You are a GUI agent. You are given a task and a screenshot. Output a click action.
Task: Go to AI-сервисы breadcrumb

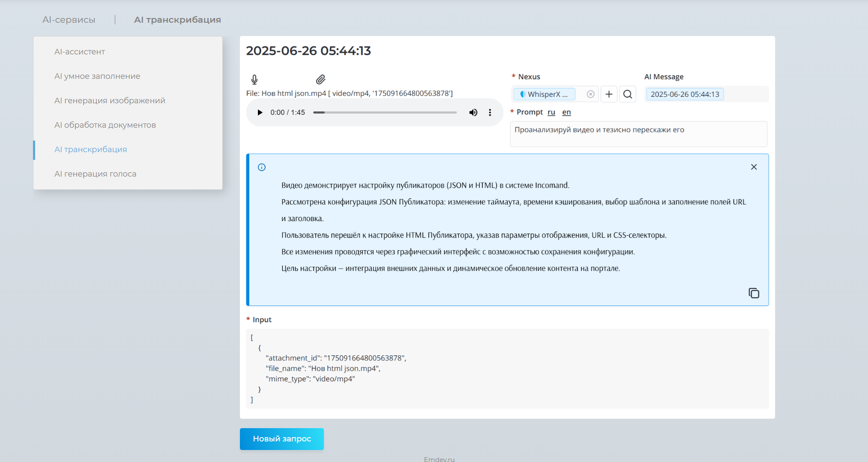(x=69, y=20)
